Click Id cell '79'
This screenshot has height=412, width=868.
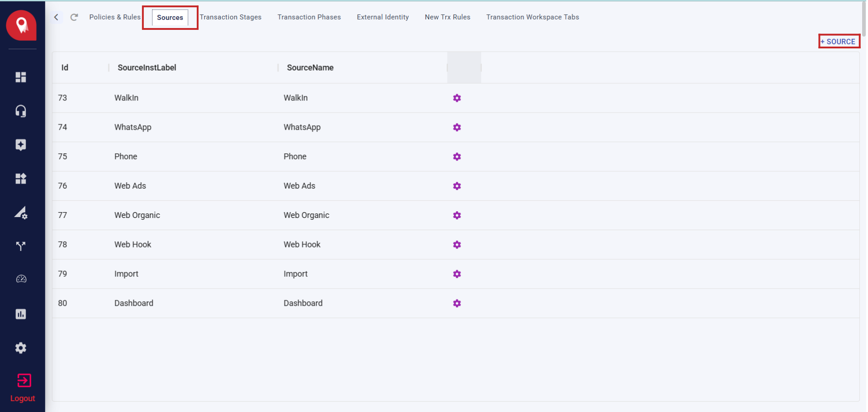click(62, 274)
